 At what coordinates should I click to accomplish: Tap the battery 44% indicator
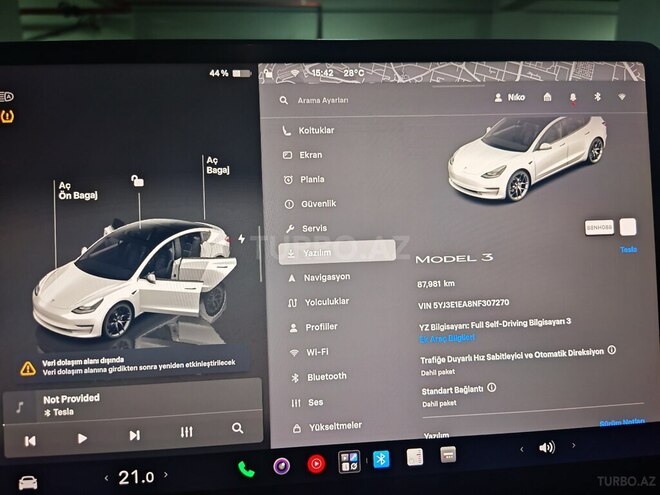click(x=230, y=73)
